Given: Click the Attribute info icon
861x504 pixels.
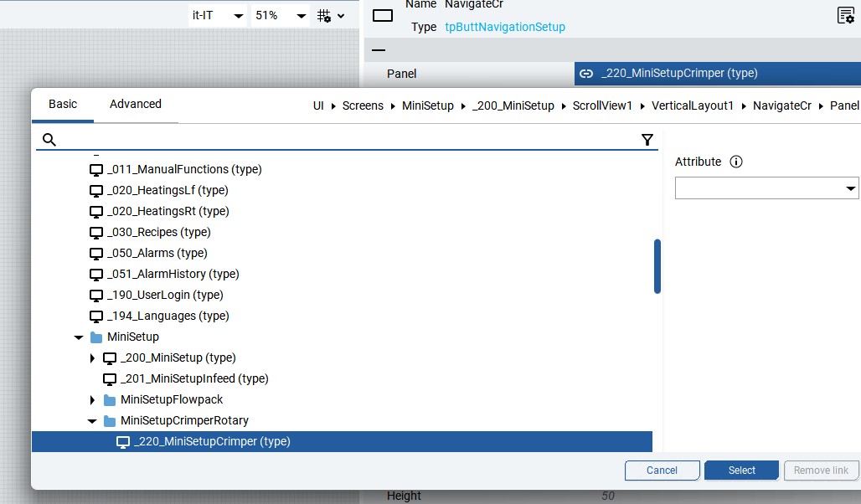Looking at the screenshot, I should [x=736, y=162].
